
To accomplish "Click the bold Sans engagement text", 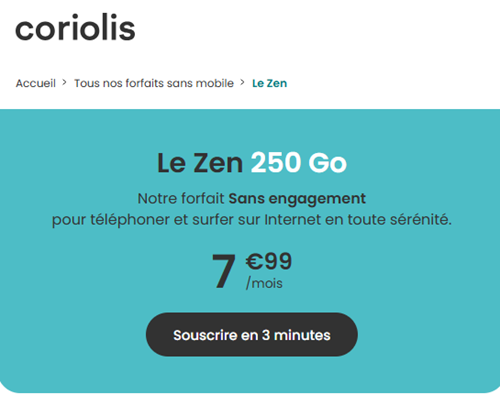I will point(297,199).
